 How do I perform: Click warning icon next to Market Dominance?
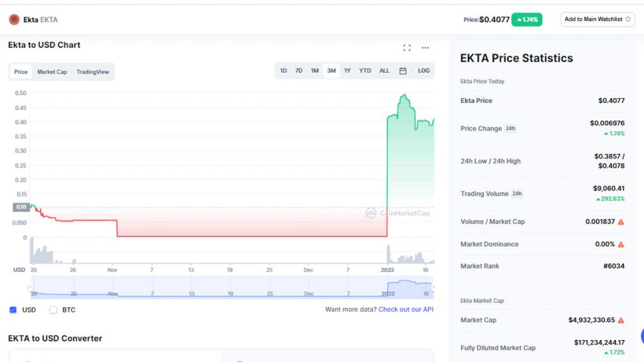tap(621, 244)
